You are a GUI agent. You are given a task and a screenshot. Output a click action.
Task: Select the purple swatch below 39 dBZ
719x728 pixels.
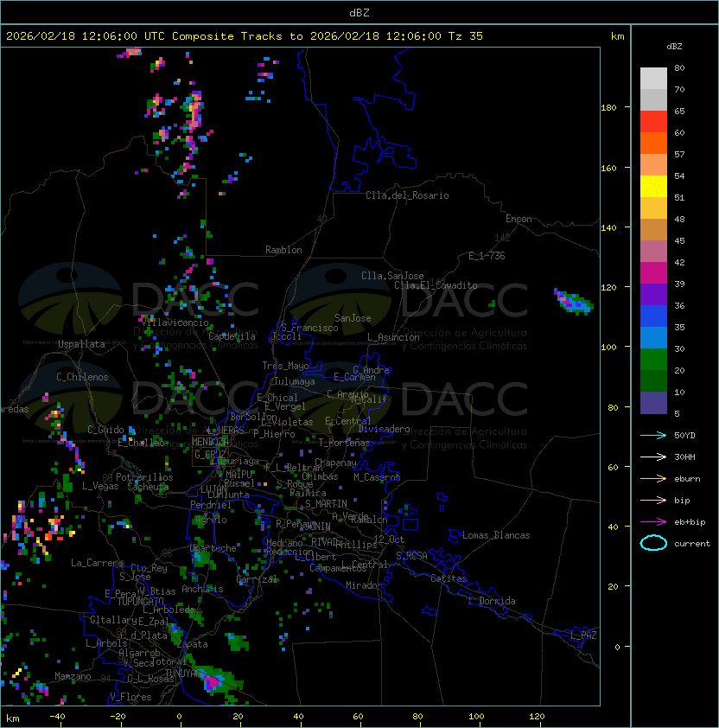point(653,294)
